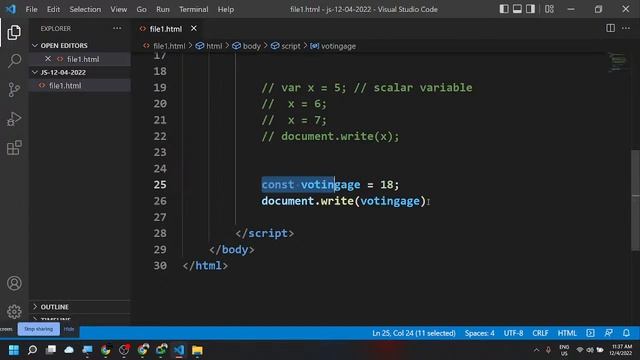The height and width of the screenshot is (360, 640).
Task: Click the feedback icon in status bar
Action: [x=608, y=333]
